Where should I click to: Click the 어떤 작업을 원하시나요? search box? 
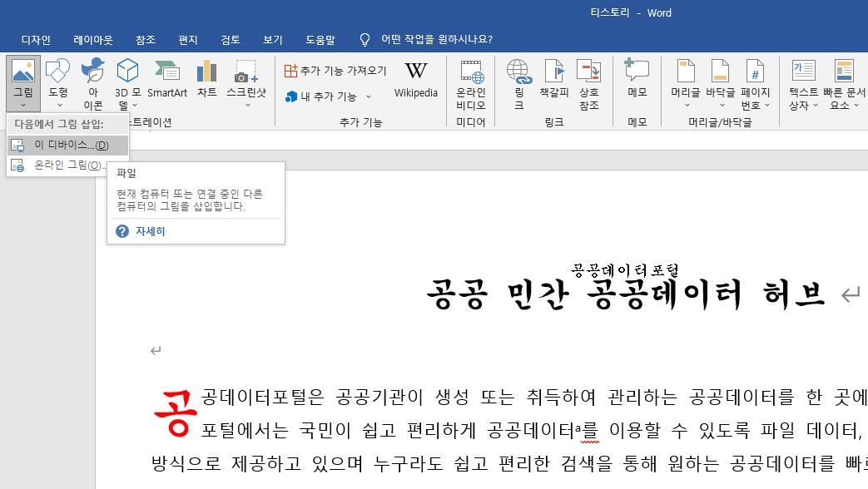437,39
